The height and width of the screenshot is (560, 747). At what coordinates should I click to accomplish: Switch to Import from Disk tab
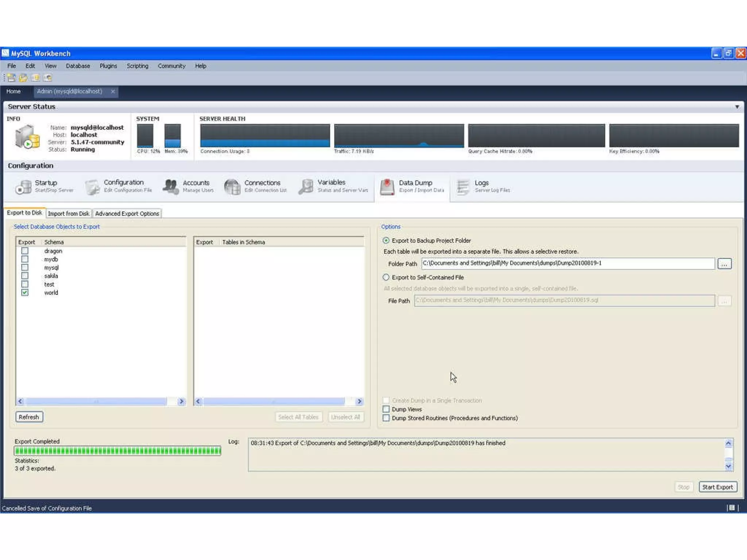(68, 214)
